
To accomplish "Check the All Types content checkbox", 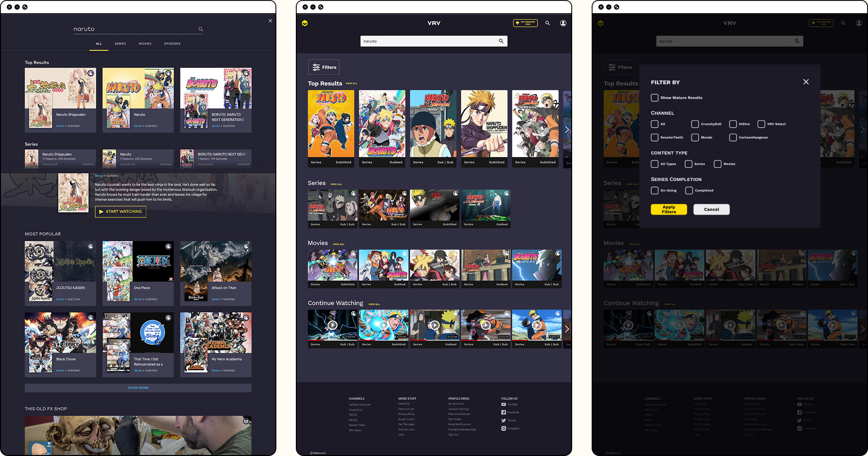I will (655, 164).
